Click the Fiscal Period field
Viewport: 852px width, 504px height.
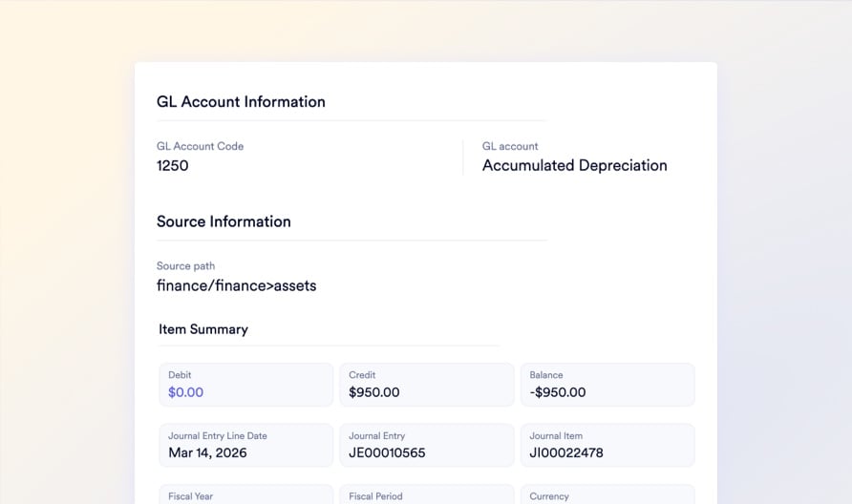click(x=426, y=495)
